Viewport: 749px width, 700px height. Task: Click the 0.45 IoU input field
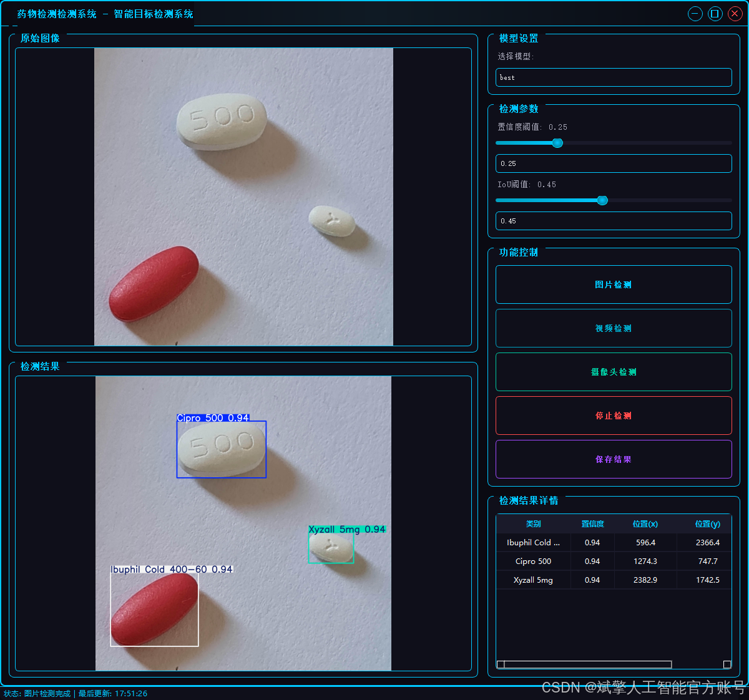point(614,221)
